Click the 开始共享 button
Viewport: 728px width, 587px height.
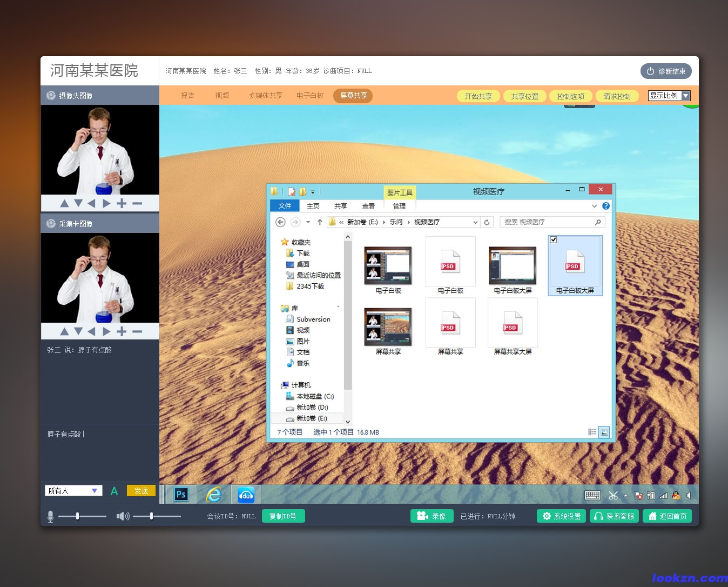click(478, 96)
